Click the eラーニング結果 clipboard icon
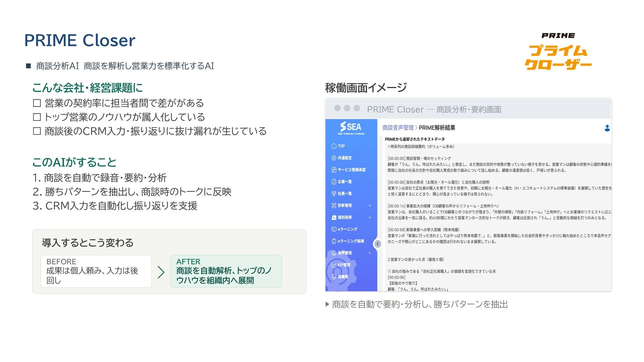Screen dimensions: 644x362 [x=334, y=241]
